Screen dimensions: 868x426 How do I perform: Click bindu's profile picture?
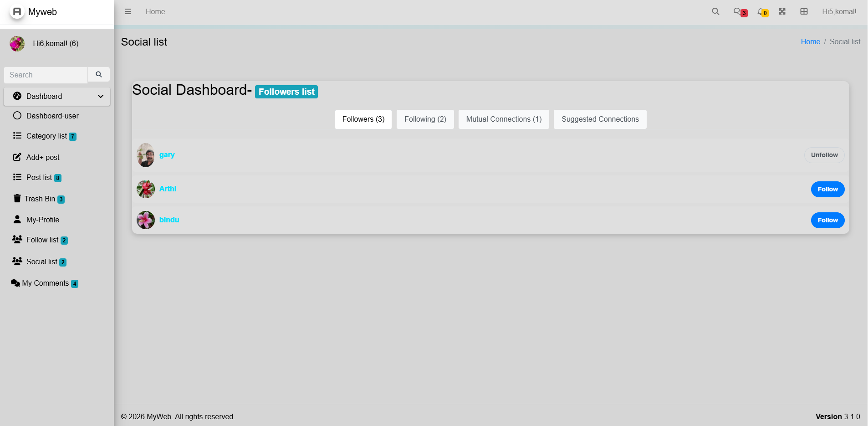click(x=146, y=220)
